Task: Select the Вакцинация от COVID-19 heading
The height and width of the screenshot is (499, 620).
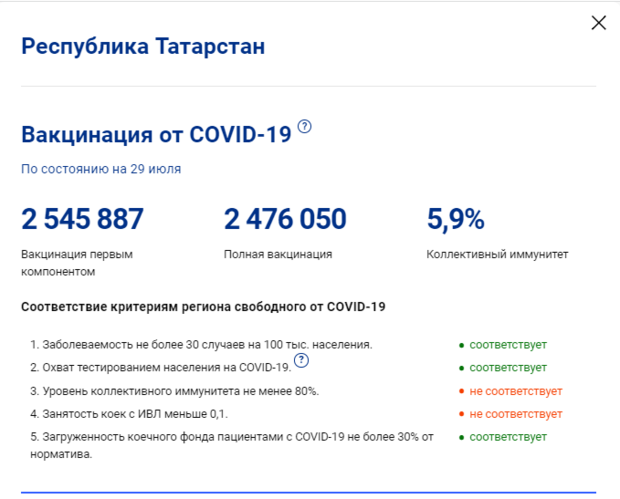Action: click(x=156, y=134)
